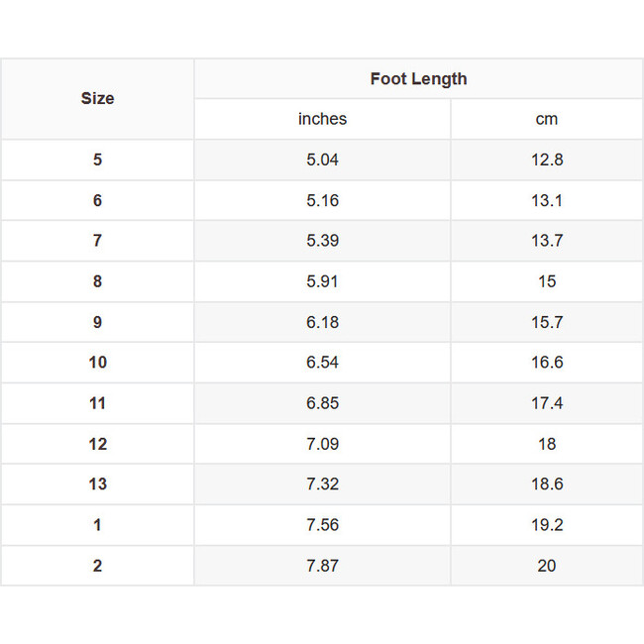Screen dimensions: 644x644
Task: Click the 12.8 cm cell
Action: [x=547, y=160]
